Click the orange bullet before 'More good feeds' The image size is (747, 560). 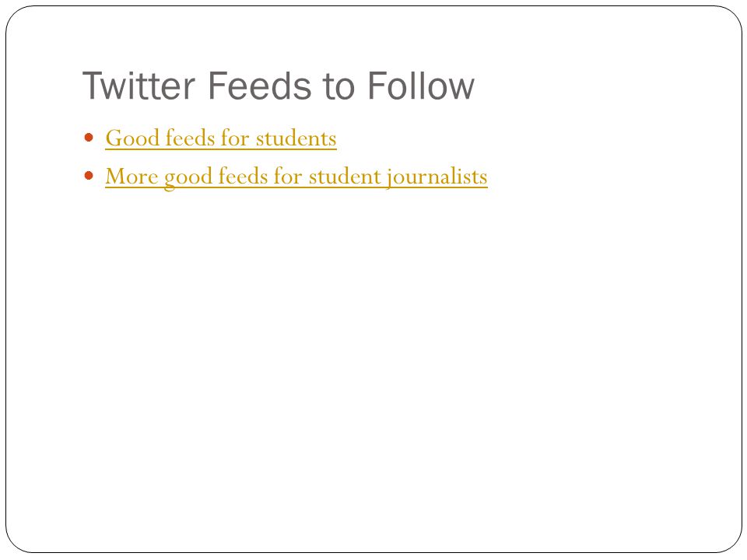pyautogui.click(x=89, y=177)
